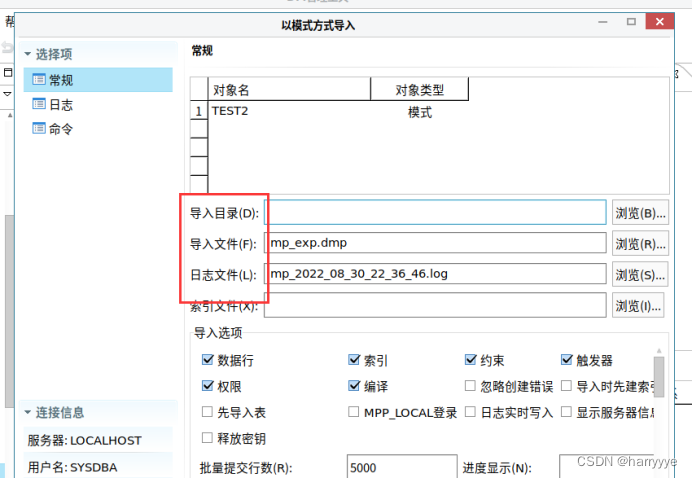Viewport: 692px width, 478px height.
Task: Click the 批量提交行数 field showing 5000
Action: click(x=402, y=467)
